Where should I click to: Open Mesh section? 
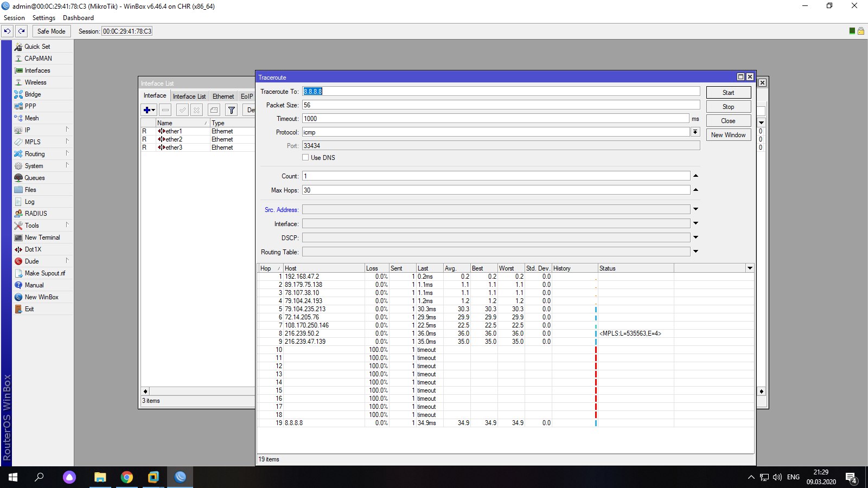[x=31, y=118]
